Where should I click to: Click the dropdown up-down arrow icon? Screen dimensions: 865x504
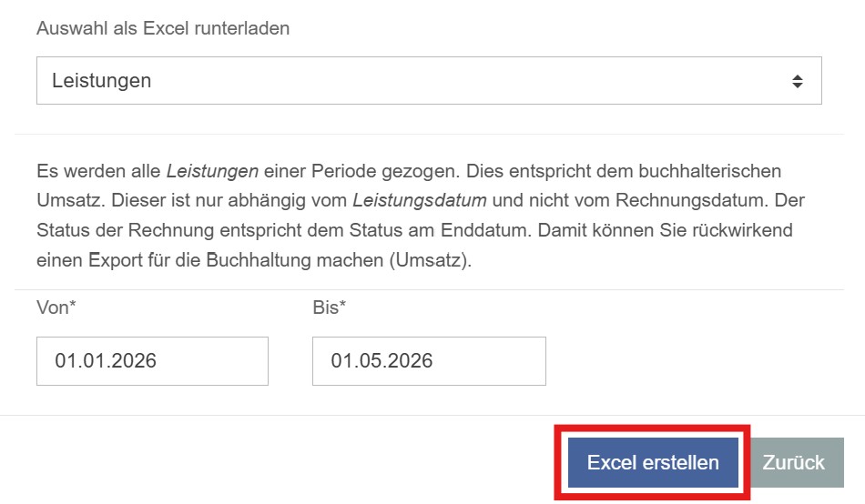797,81
